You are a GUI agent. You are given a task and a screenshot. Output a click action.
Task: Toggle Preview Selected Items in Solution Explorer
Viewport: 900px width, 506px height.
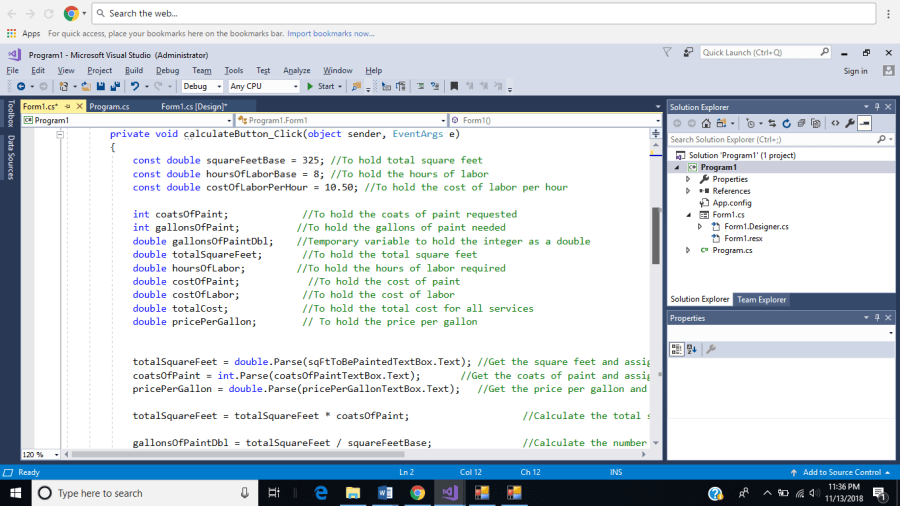coord(864,123)
